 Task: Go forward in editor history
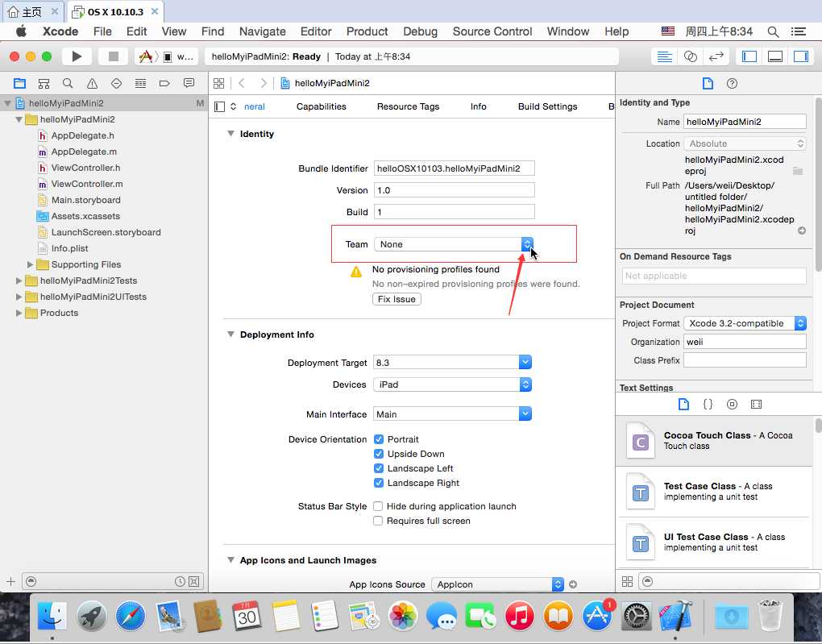(x=264, y=83)
